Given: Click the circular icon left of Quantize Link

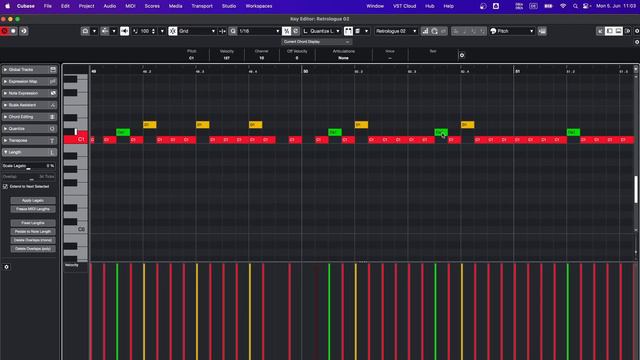Looking at the screenshot, I should pyautogui.click(x=296, y=31).
